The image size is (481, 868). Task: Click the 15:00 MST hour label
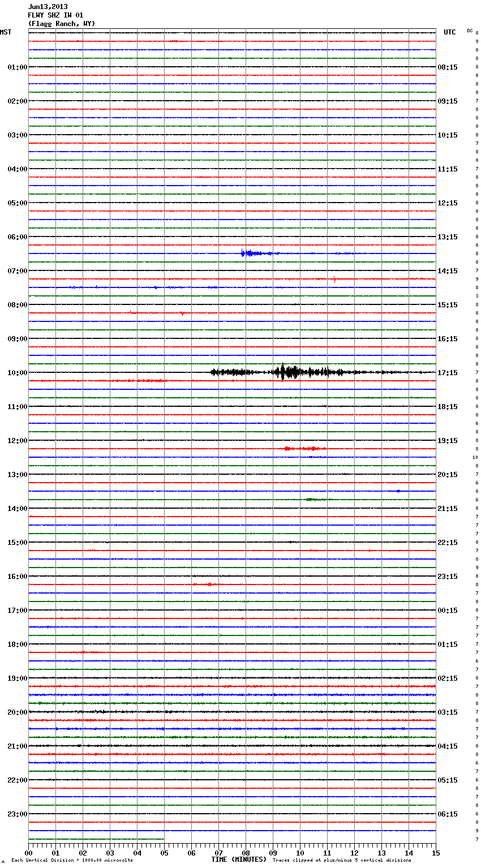coord(17,543)
